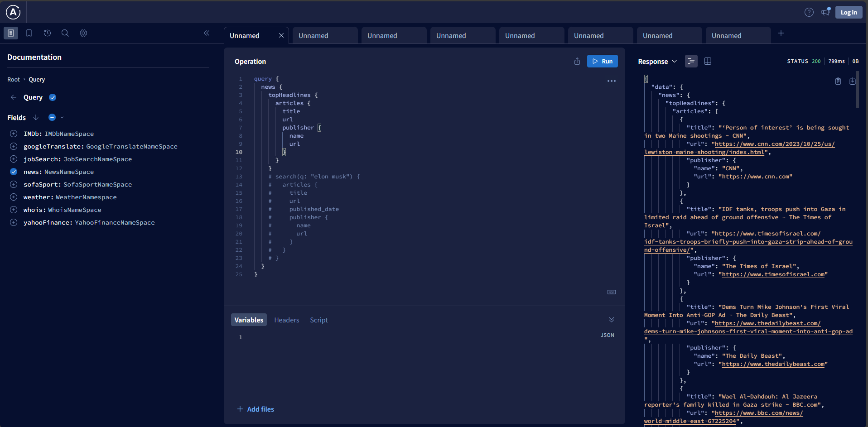Screen dimensions: 868x427
Task: Open the Response dropdown
Action: [657, 61]
